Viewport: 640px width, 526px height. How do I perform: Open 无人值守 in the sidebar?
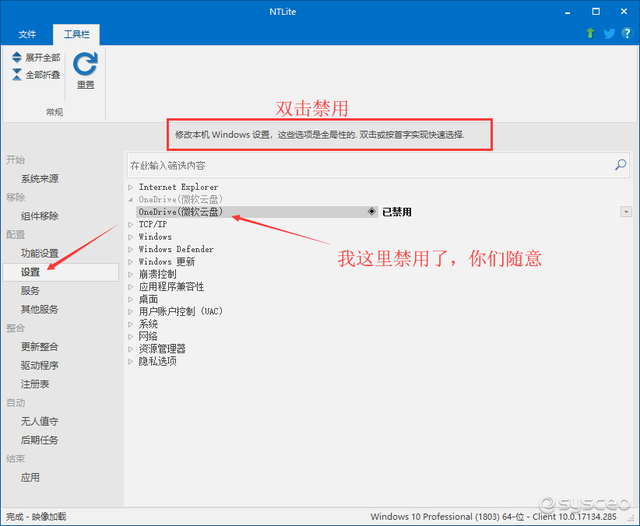tap(40, 421)
